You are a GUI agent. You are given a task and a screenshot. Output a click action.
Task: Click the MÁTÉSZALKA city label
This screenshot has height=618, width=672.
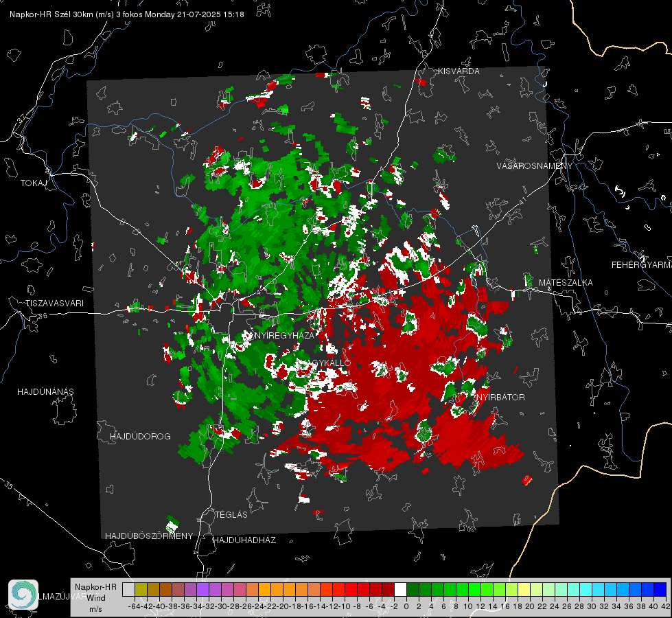pyautogui.click(x=566, y=283)
